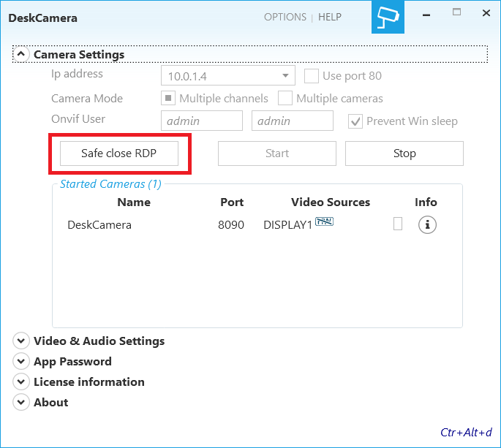This screenshot has width=501, height=448.
Task: Check the Multiple cameras option
Action: pyautogui.click(x=285, y=98)
